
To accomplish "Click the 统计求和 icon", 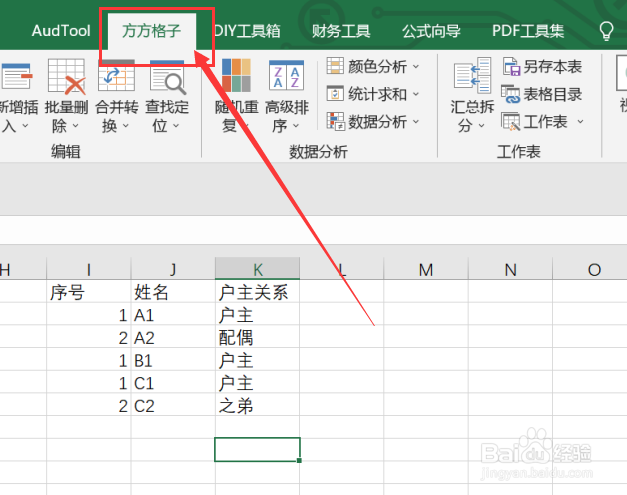I will pyautogui.click(x=335, y=94).
